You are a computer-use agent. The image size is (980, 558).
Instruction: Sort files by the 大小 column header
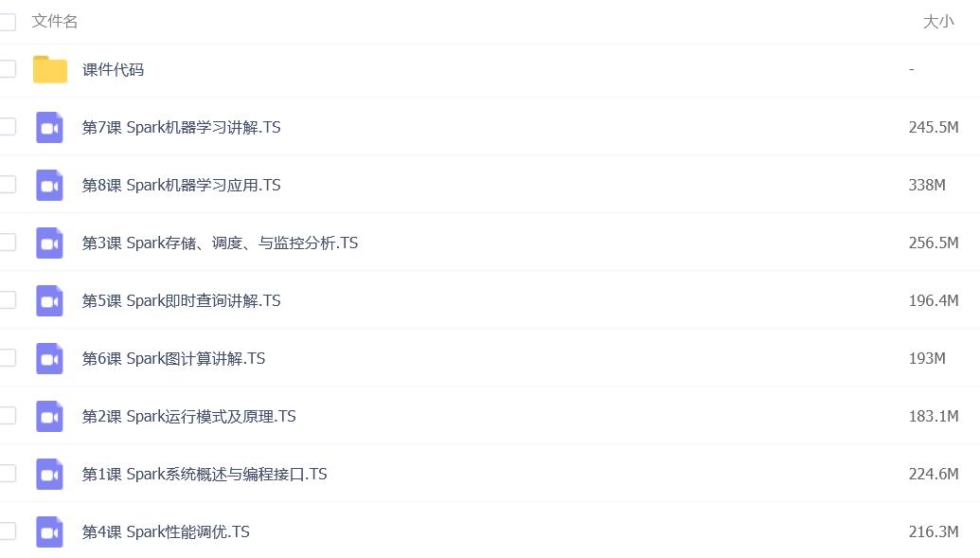938,22
